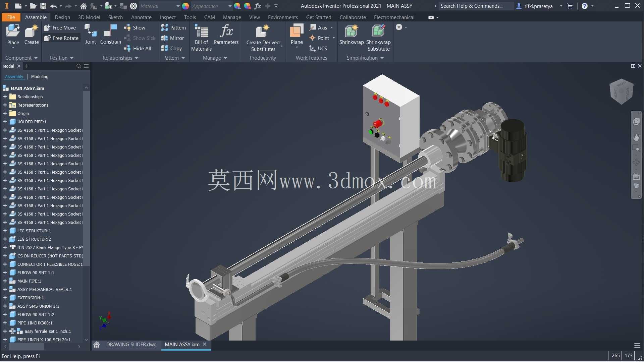This screenshot has width=644, height=362.
Task: Switch browser to Assembly view
Action: [x=14, y=77]
